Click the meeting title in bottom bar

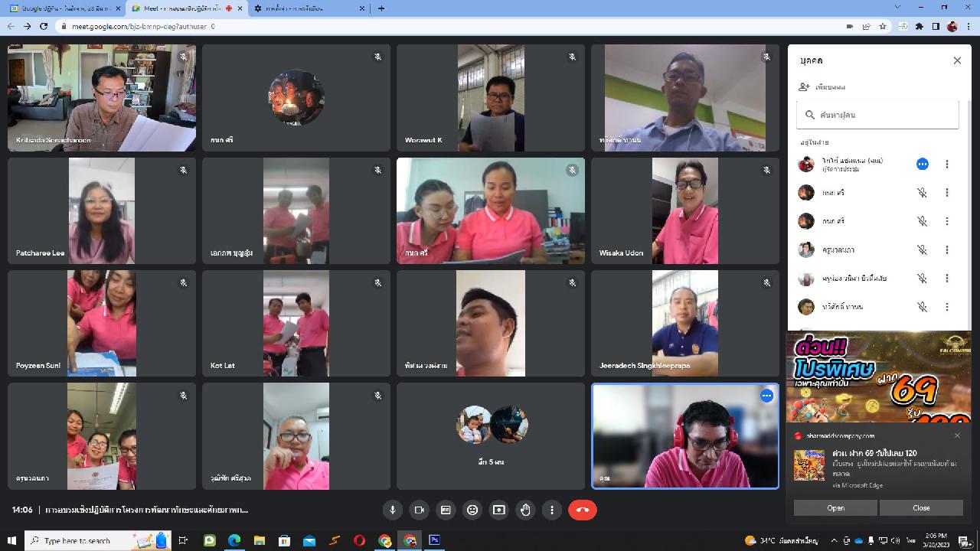click(x=147, y=510)
